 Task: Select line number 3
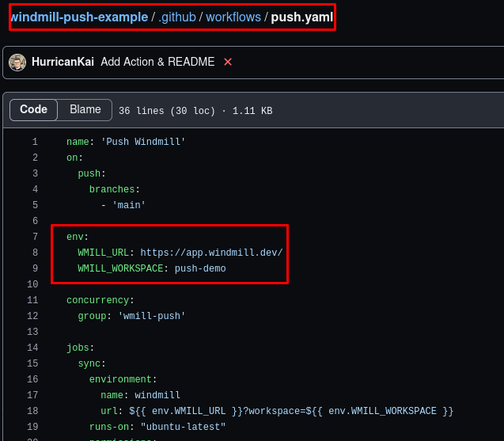[x=35, y=173]
